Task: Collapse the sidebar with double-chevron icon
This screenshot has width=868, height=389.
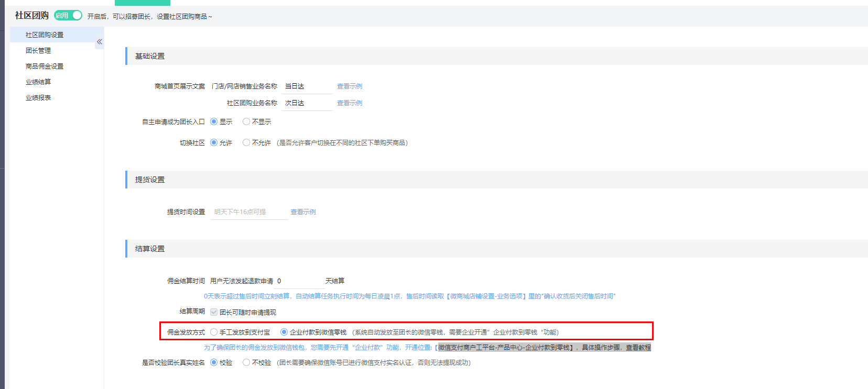Action: coord(99,42)
